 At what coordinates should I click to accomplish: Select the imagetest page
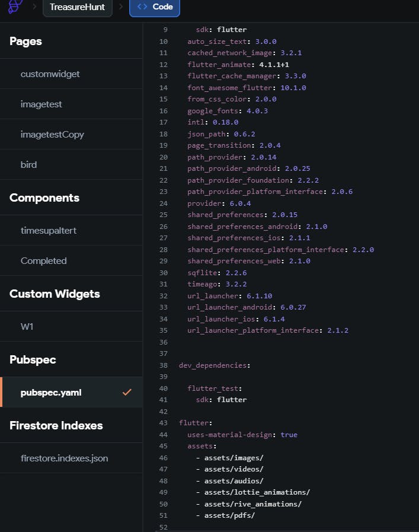41,104
